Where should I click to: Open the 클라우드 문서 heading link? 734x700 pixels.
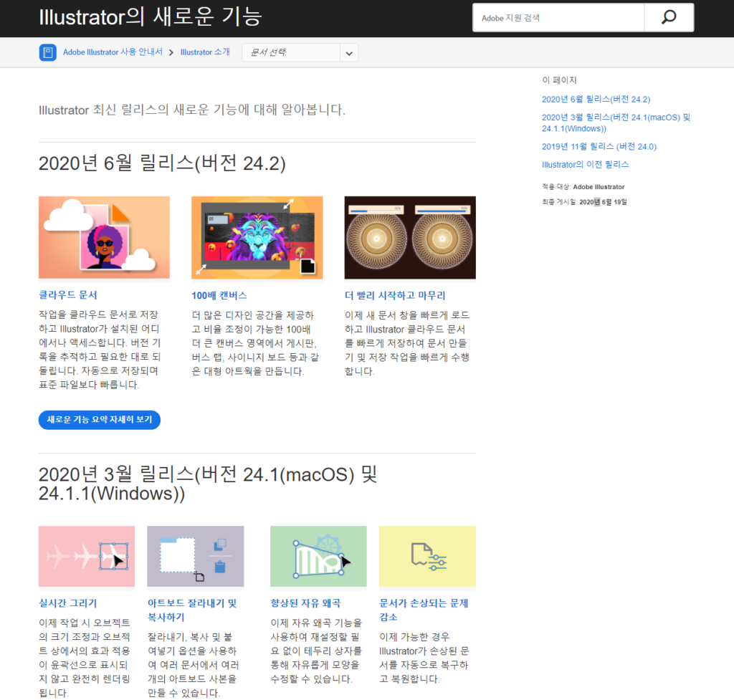pos(67,295)
